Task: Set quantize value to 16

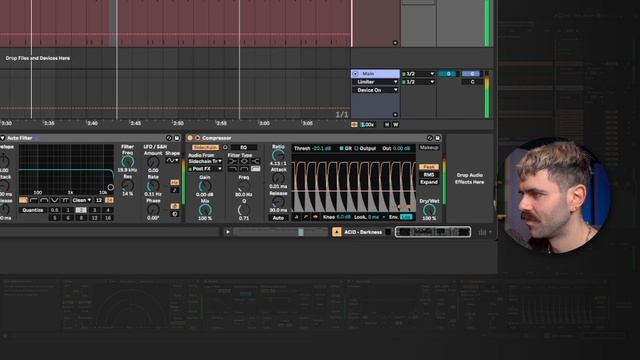Action: pyautogui.click(x=108, y=218)
